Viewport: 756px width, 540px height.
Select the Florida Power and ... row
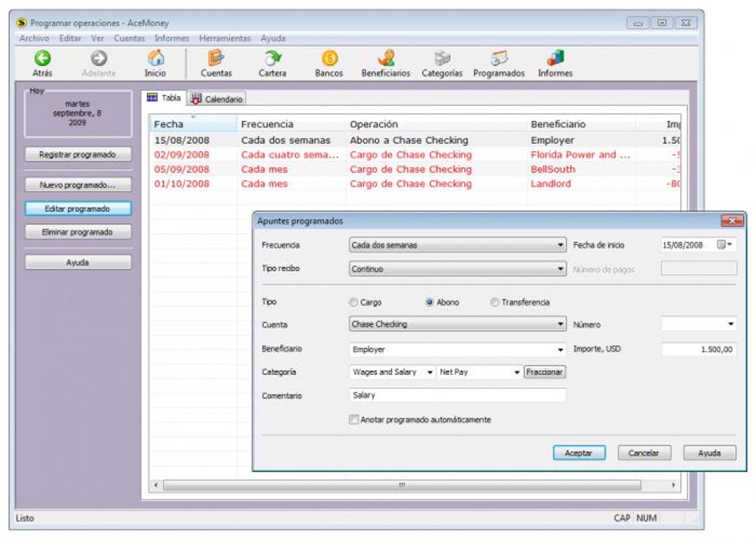coord(415,155)
